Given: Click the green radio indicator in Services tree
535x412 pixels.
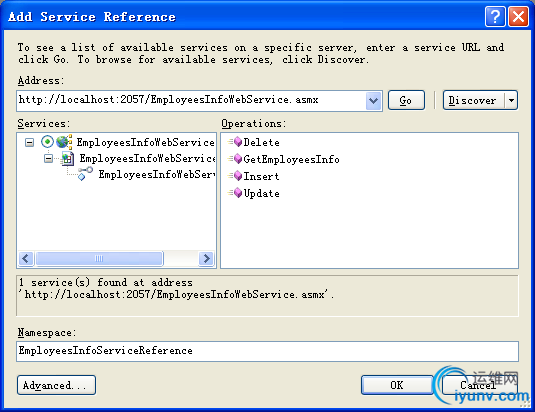Looking at the screenshot, I should 47,142.
